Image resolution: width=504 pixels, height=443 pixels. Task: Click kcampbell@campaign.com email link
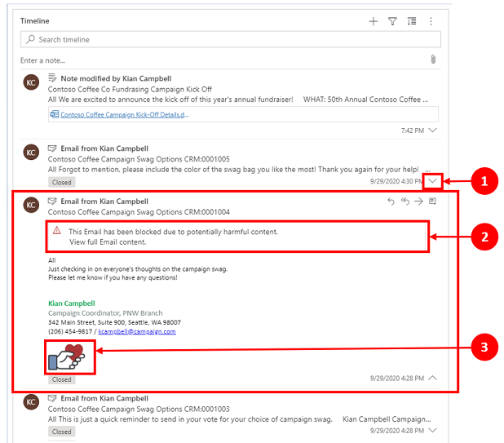pyautogui.click(x=137, y=331)
